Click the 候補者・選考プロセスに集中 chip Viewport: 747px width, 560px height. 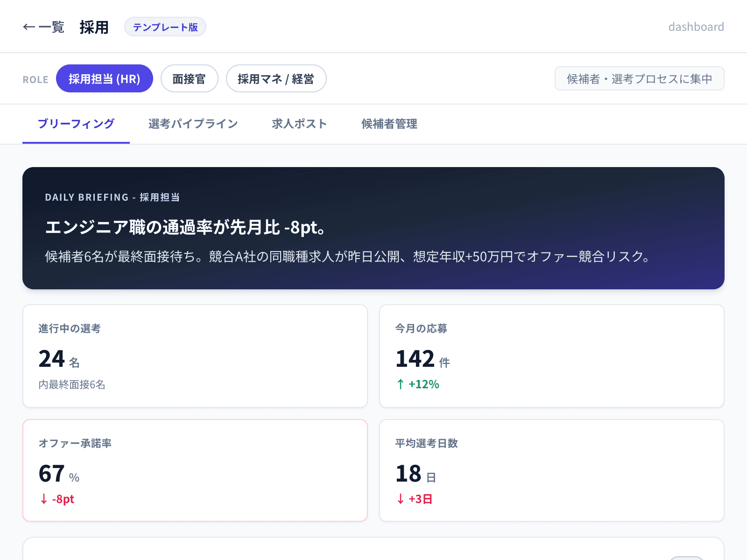(x=639, y=78)
